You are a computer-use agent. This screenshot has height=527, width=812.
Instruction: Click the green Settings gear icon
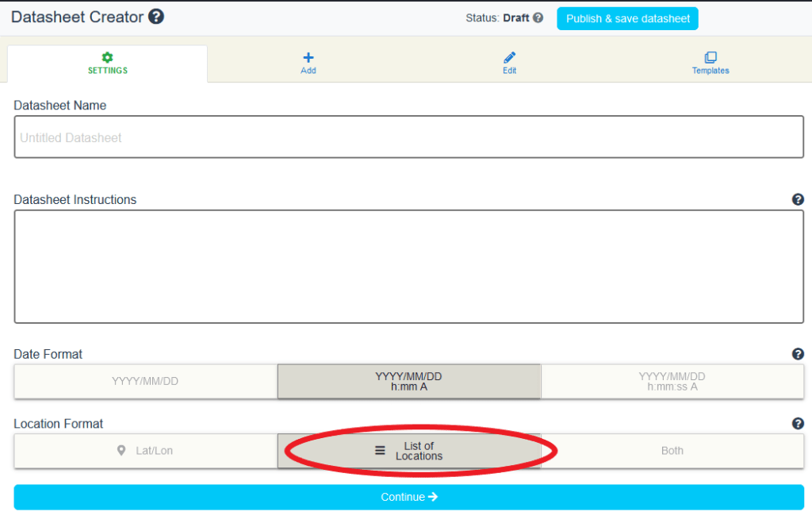pyautogui.click(x=108, y=57)
